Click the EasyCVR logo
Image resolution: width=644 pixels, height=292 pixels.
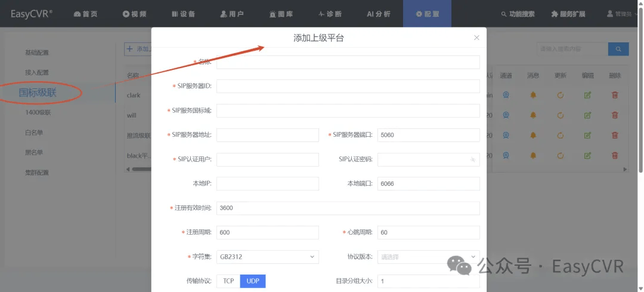click(32, 14)
